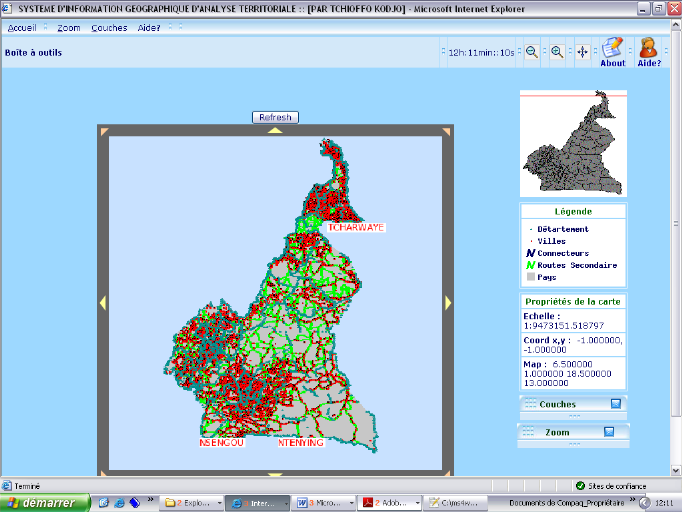The height and width of the screenshot is (512, 682).
Task: Click the démarrer Start button
Action: (x=42, y=502)
